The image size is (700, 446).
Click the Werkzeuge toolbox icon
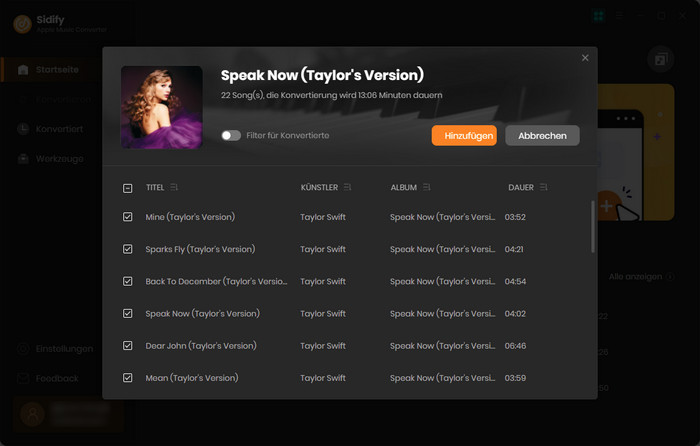23,158
